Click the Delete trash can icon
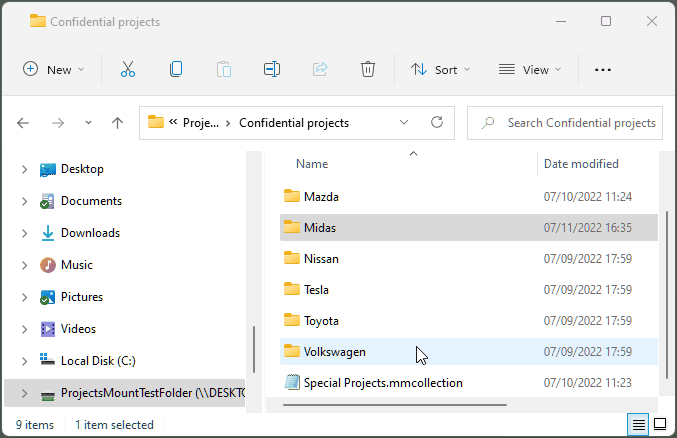The height and width of the screenshot is (438, 677). [x=367, y=69]
